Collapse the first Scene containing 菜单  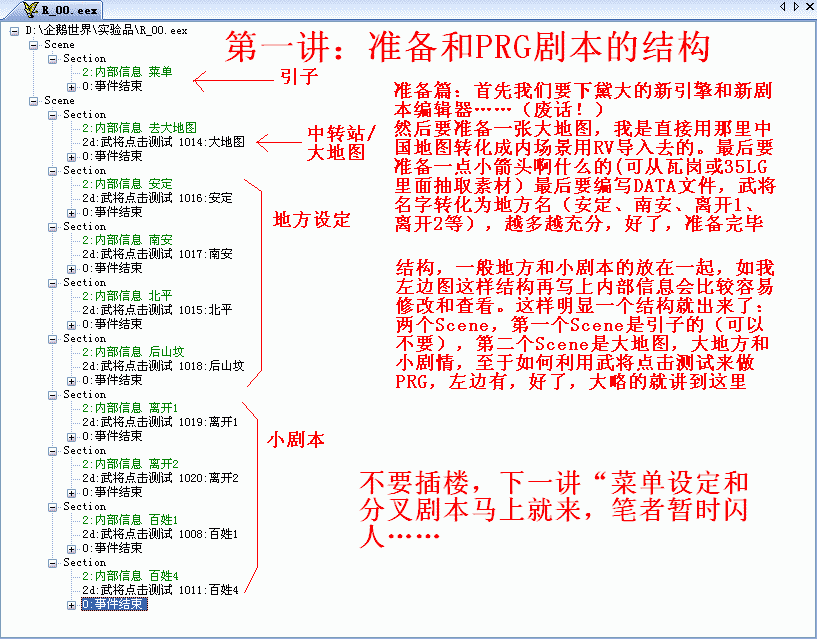[33, 45]
